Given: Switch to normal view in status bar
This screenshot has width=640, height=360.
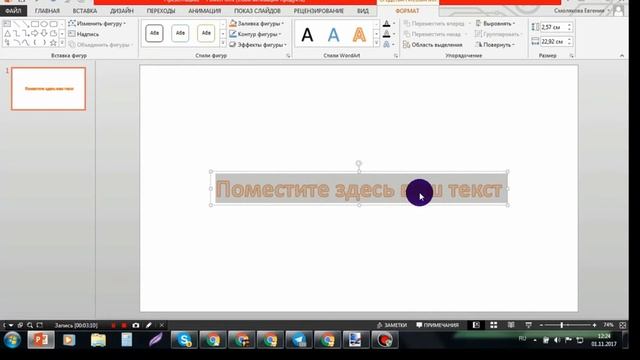Looking at the screenshot, I should tap(476, 325).
